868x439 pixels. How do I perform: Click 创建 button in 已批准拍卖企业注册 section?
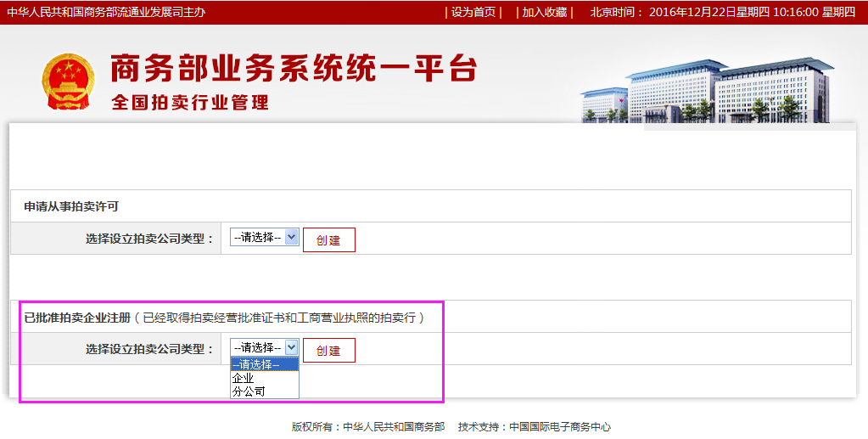[329, 351]
